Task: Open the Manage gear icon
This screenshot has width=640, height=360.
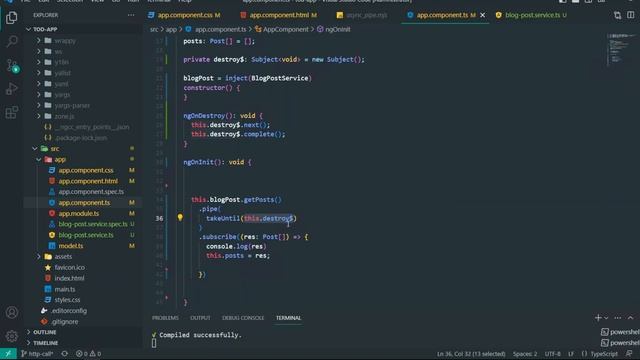Action: pos(12,336)
